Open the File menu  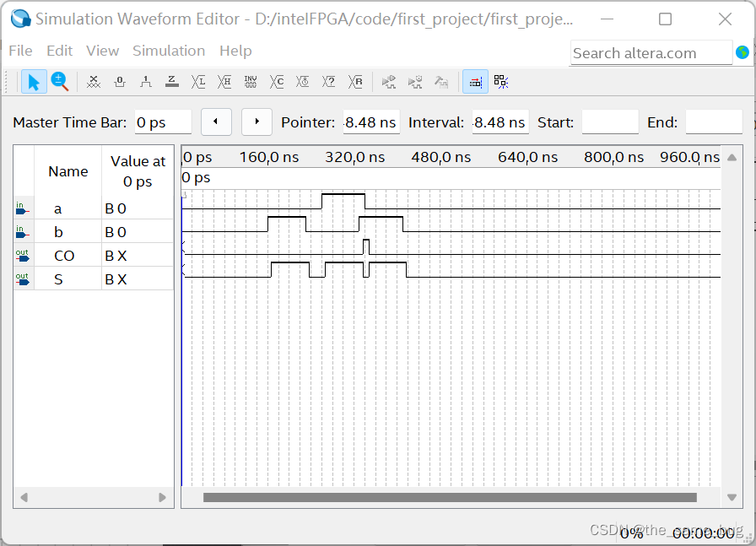point(21,51)
